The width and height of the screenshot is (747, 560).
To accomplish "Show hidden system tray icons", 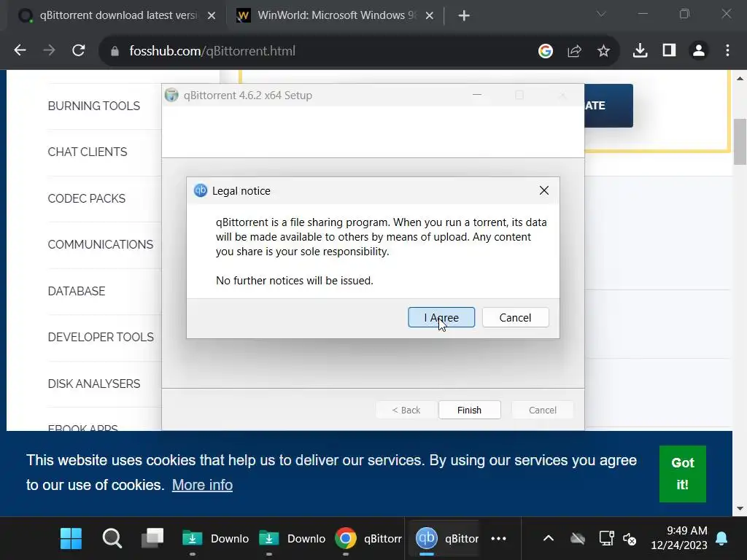I will point(549,539).
